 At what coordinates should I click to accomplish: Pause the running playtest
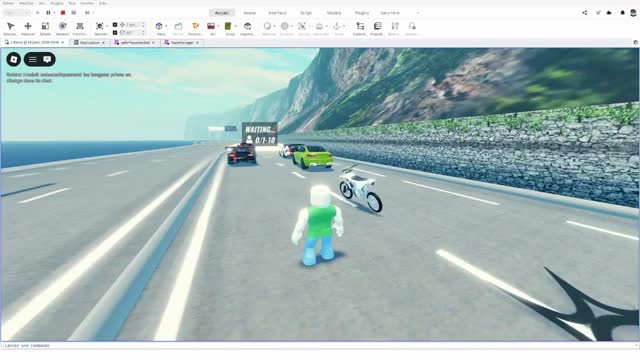point(48,13)
